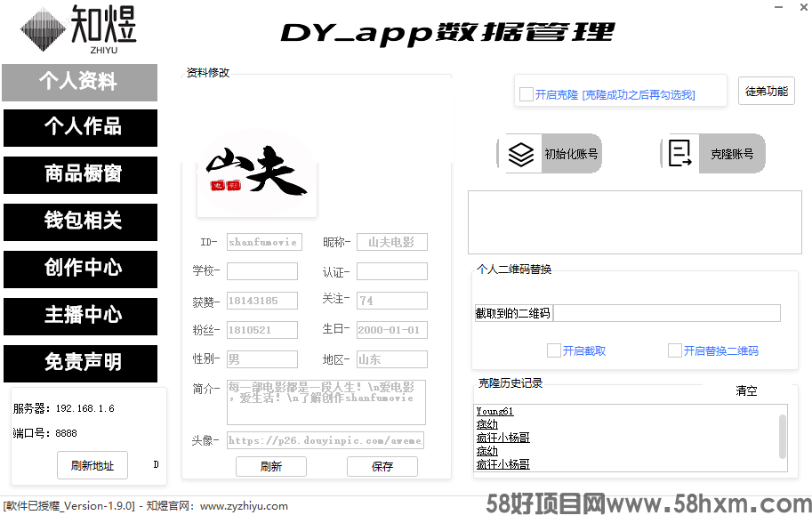Click the 克隆历史记录 group label
The image size is (812, 515).
[511, 382]
